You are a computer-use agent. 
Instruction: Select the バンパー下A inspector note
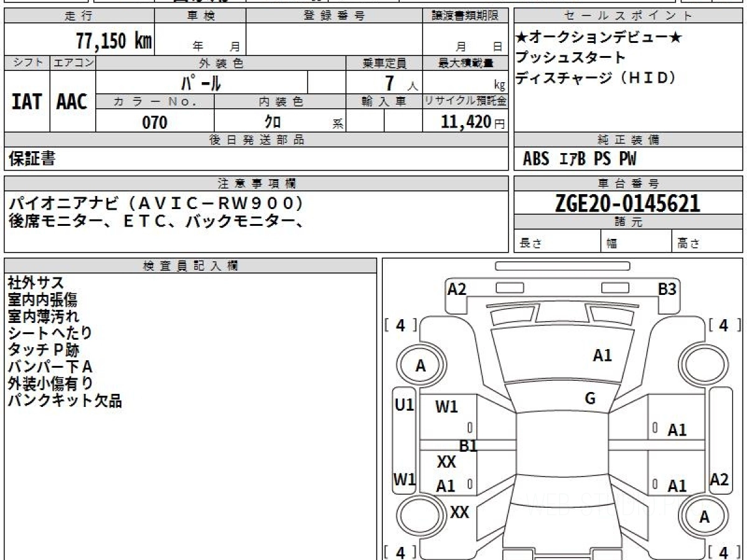point(50,366)
